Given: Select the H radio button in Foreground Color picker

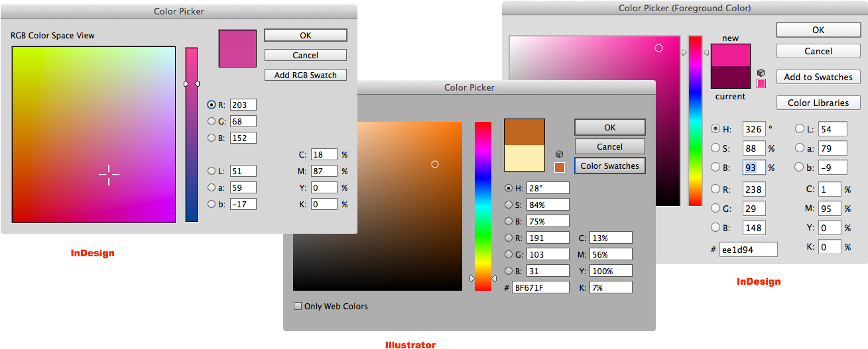Looking at the screenshot, I should [715, 129].
